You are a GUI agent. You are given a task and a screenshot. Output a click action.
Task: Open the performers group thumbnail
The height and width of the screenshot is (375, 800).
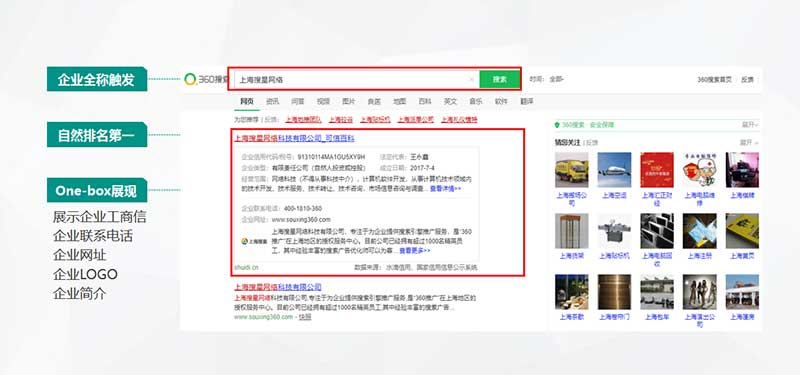[x=699, y=292]
